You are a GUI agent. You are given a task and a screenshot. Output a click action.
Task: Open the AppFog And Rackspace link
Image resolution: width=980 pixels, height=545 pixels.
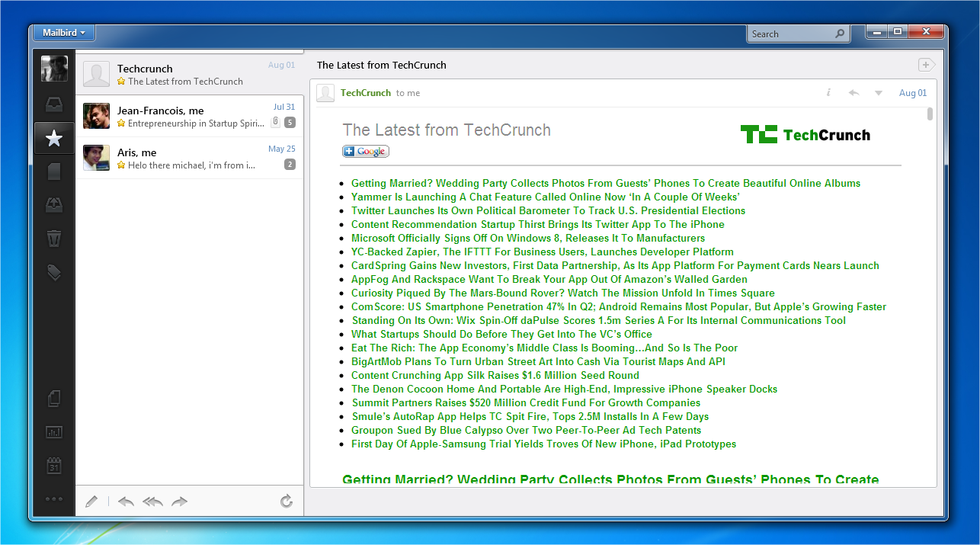pos(549,279)
